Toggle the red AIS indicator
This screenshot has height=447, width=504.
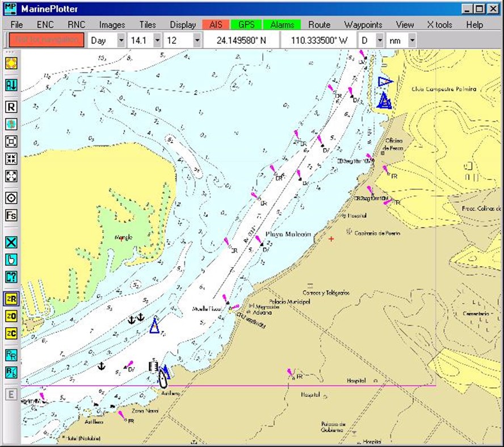pyautogui.click(x=215, y=24)
